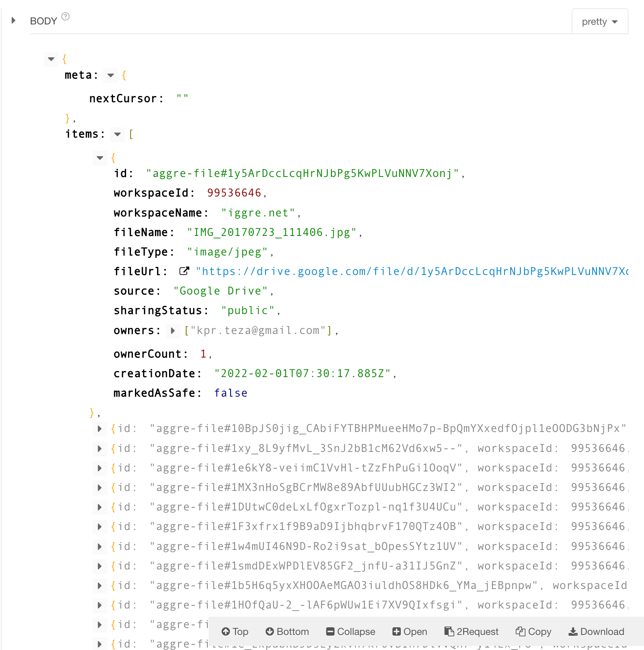This screenshot has height=650, width=644.
Task: Select the nextCursor key
Action: 123,99
